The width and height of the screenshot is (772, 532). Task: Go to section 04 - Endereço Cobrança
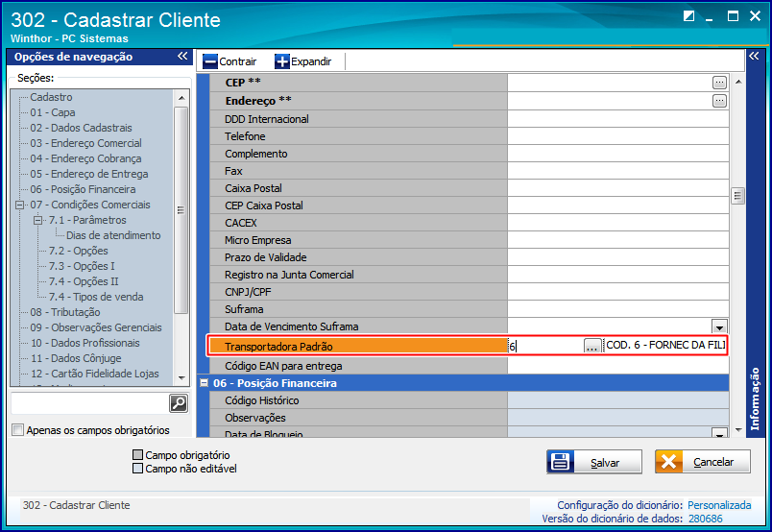(85, 158)
